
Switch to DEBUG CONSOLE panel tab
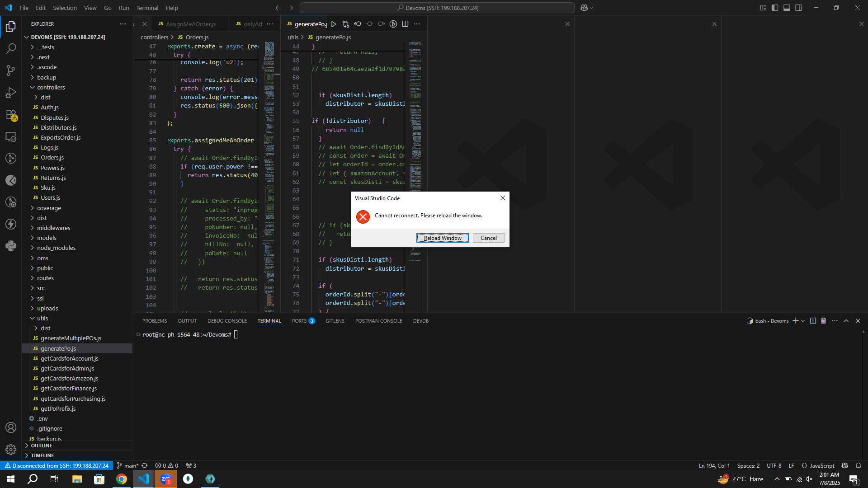click(x=227, y=321)
